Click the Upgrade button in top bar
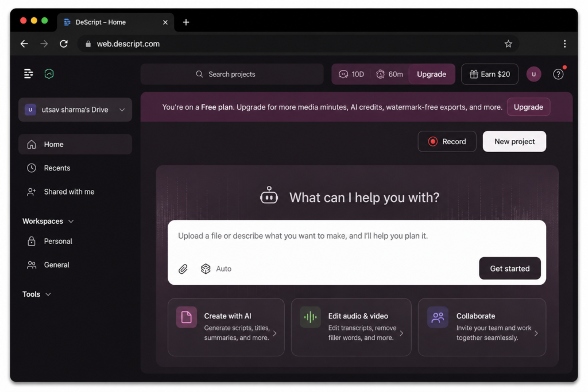The height and width of the screenshot is (392, 588). 432,74
